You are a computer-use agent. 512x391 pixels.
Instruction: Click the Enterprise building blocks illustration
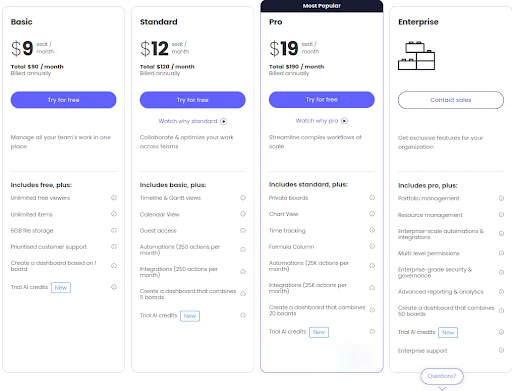coord(416,56)
